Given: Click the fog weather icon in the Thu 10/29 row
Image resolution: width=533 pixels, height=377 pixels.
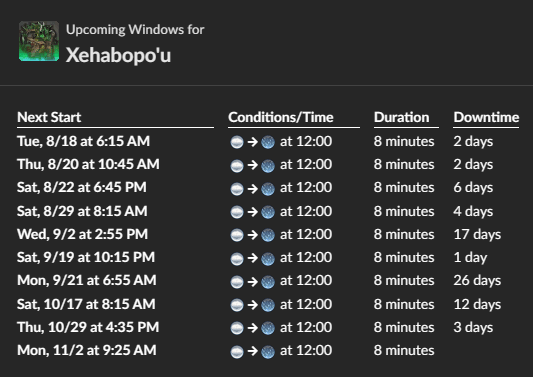Looking at the screenshot, I should pos(237,328).
